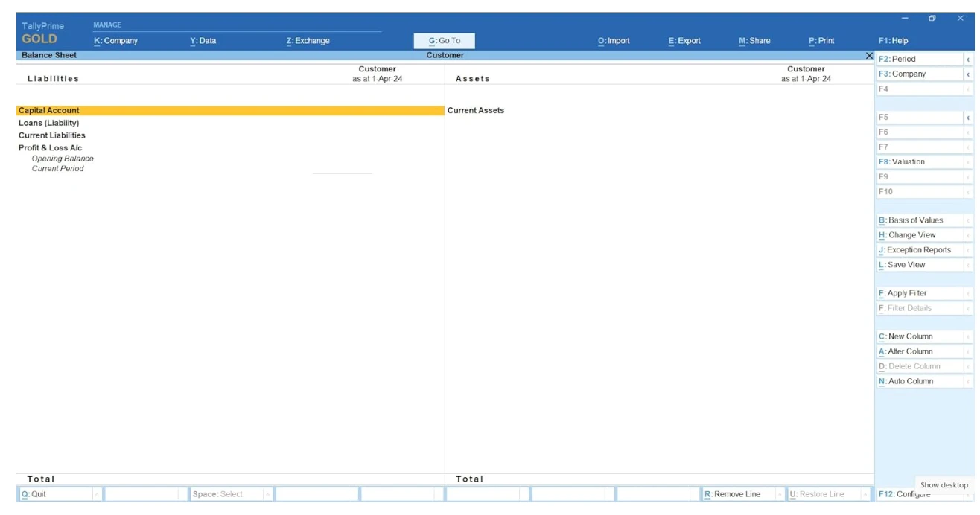Select Loans (Liability) group
Image resolution: width=980 pixels, height=515 pixels.
pyautogui.click(x=48, y=124)
